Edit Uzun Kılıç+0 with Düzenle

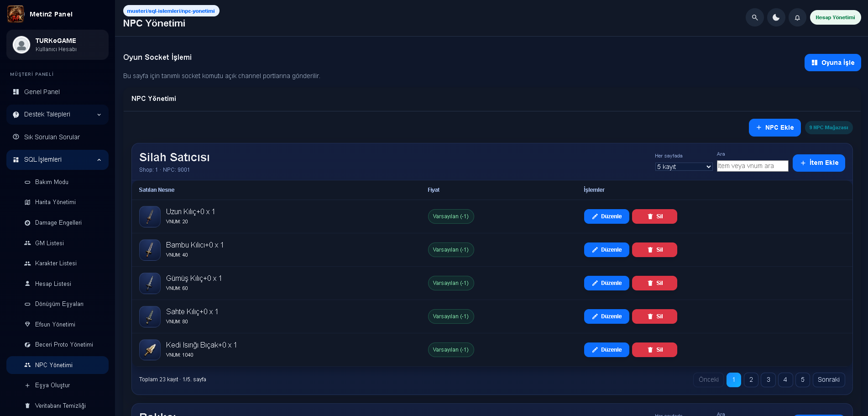point(607,216)
